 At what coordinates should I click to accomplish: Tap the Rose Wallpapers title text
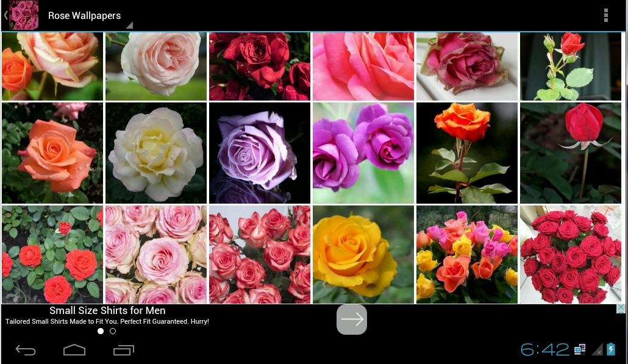pyautogui.click(x=85, y=16)
